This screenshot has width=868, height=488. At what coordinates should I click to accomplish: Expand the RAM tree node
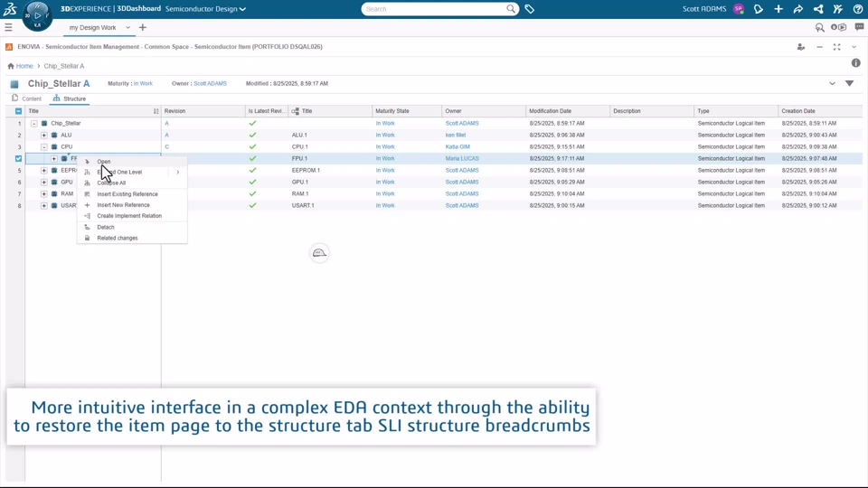click(x=43, y=194)
